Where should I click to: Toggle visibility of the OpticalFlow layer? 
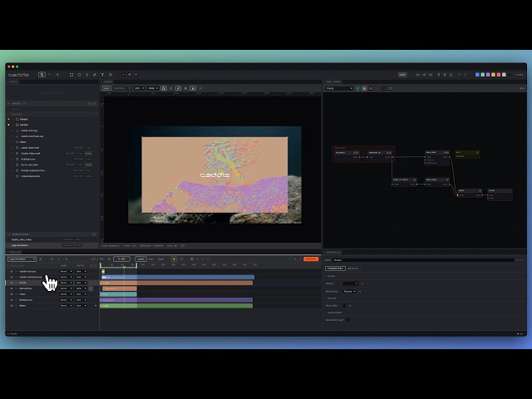[x=12, y=288]
